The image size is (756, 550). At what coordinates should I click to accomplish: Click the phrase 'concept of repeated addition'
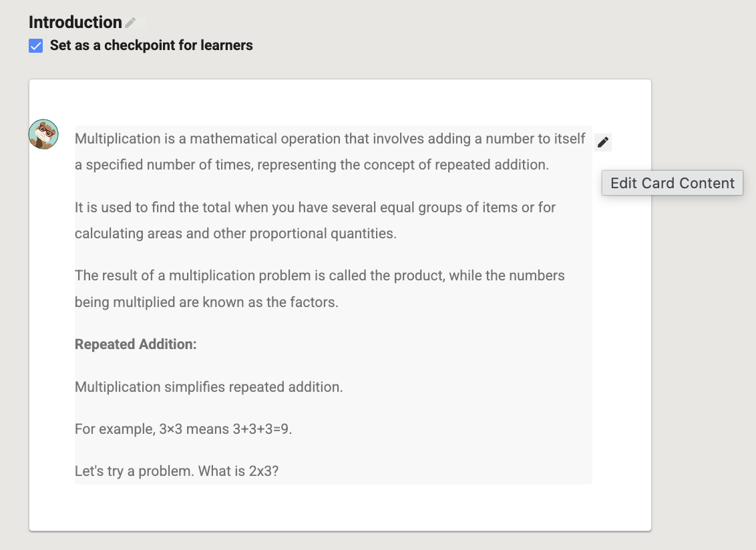456,165
